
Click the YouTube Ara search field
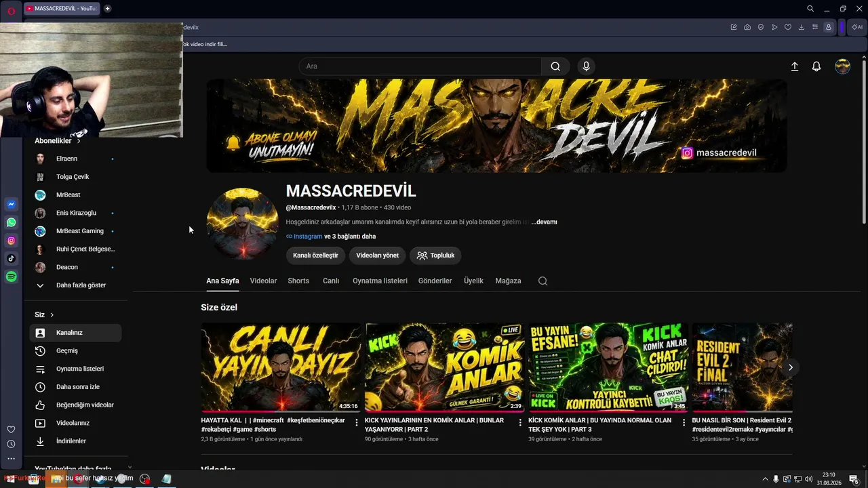click(x=420, y=66)
